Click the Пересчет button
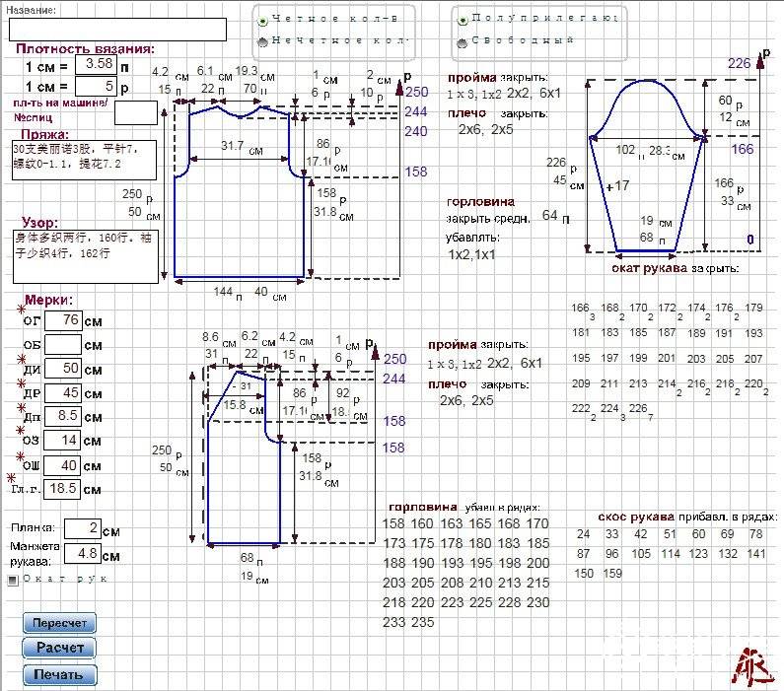Viewport: 784px width, 691px height. pyautogui.click(x=59, y=623)
